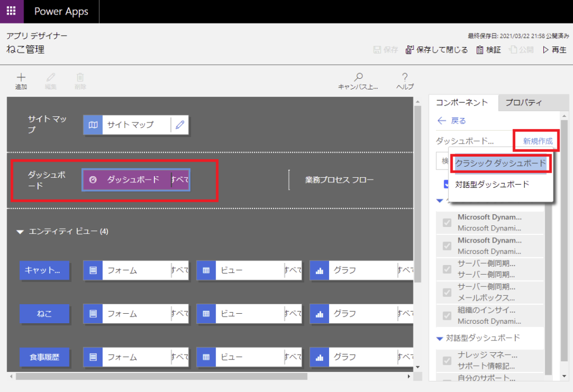Edit the site map with the pencil icon

click(180, 125)
